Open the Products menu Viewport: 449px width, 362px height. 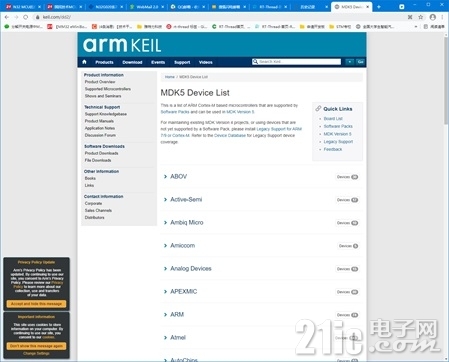coord(104,62)
